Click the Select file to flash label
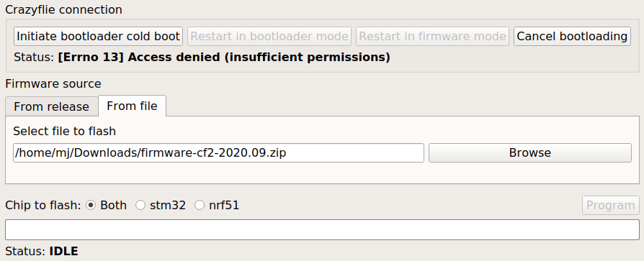Image resolution: width=644 pixels, height=261 pixels. pyautogui.click(x=65, y=131)
